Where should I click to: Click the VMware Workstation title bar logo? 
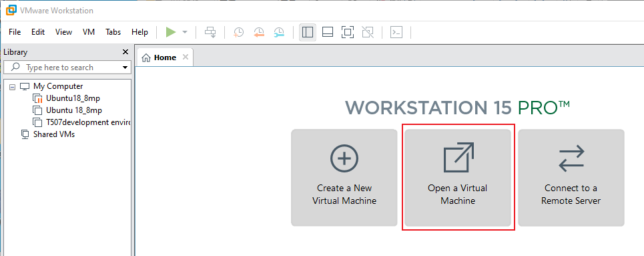(11, 11)
